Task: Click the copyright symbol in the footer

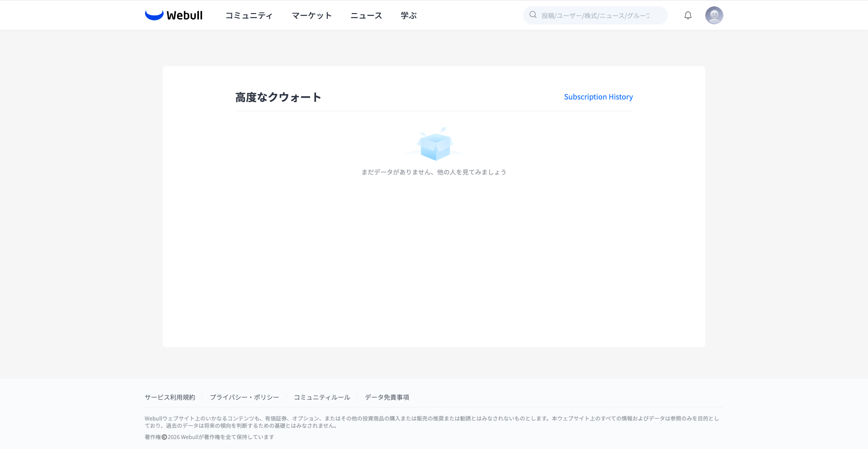Action: (x=164, y=437)
